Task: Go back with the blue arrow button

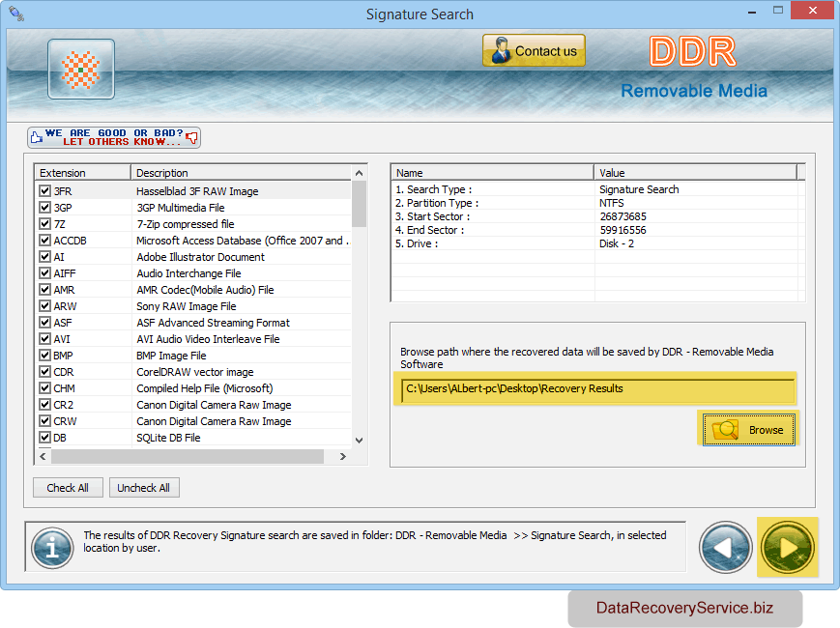Action: point(725,547)
